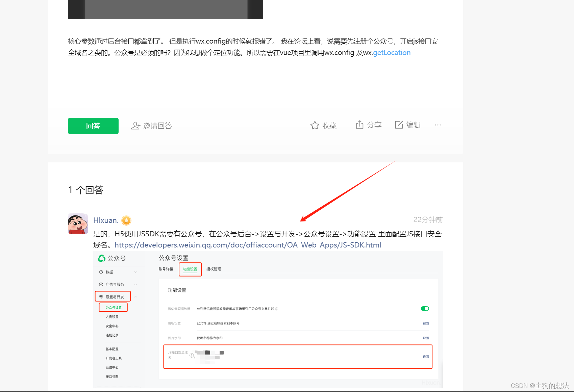Click the help icon beside JS接口安全域名

192,355
